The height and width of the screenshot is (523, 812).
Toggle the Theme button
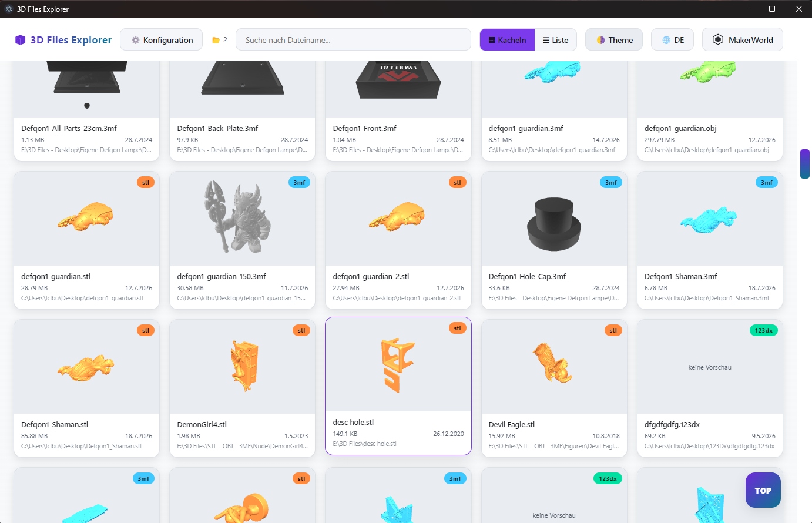coord(614,40)
